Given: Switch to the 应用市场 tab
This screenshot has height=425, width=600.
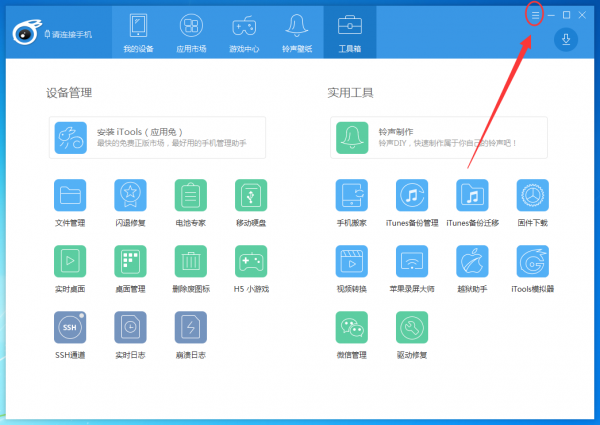Looking at the screenshot, I should pos(191,33).
